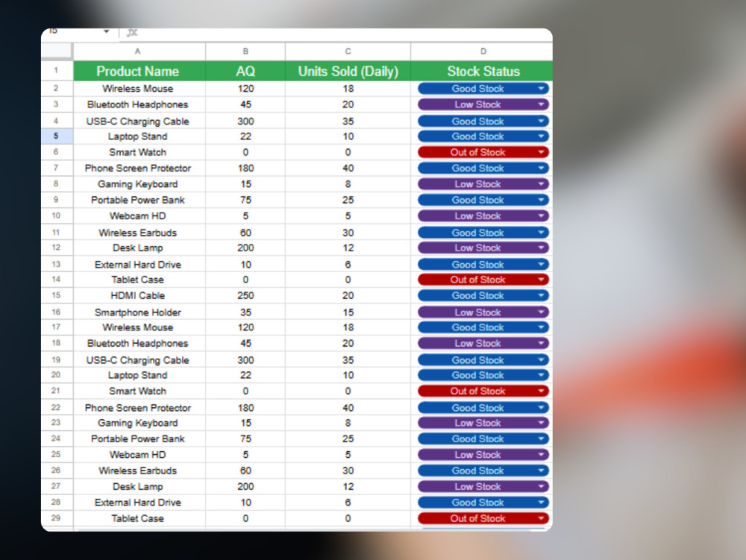Click Gaming Keyboard cell in row 8
The height and width of the screenshot is (560, 746).
139,184
